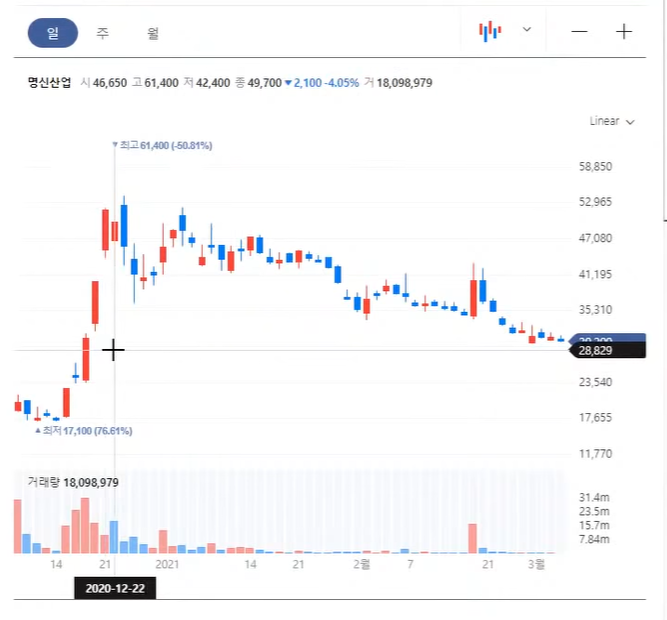The height and width of the screenshot is (620, 667).
Task: Click the 28,829 crosshair price tag
Action: pos(608,350)
